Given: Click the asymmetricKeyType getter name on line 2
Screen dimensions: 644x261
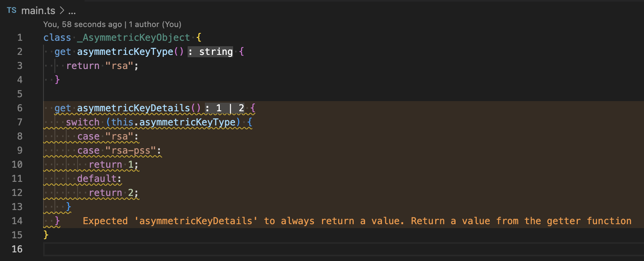Looking at the screenshot, I should coord(125,52).
